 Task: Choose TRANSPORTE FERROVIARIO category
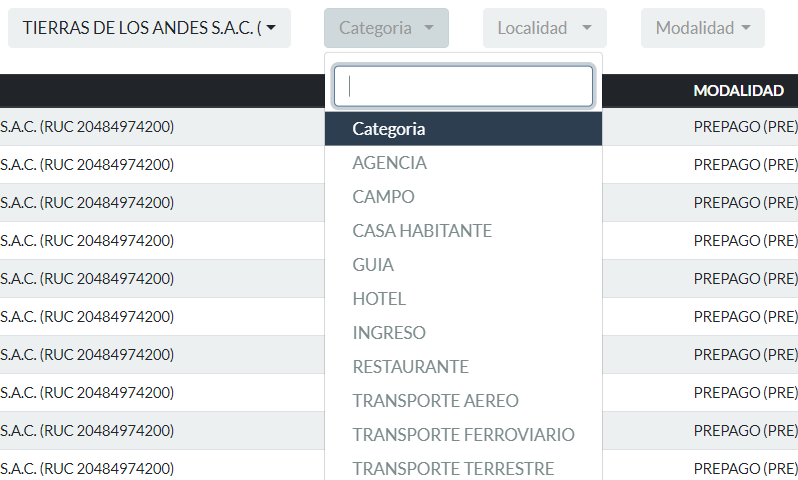(463, 435)
